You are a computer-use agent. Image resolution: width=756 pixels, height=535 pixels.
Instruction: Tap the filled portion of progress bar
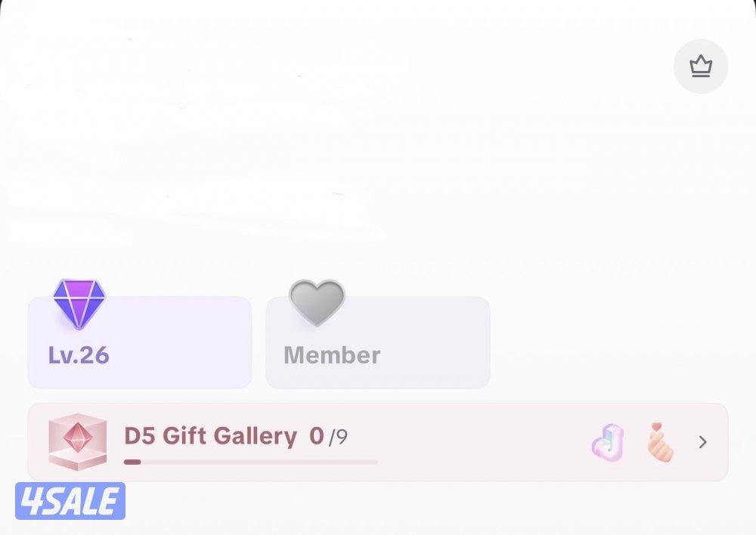[x=132, y=462]
